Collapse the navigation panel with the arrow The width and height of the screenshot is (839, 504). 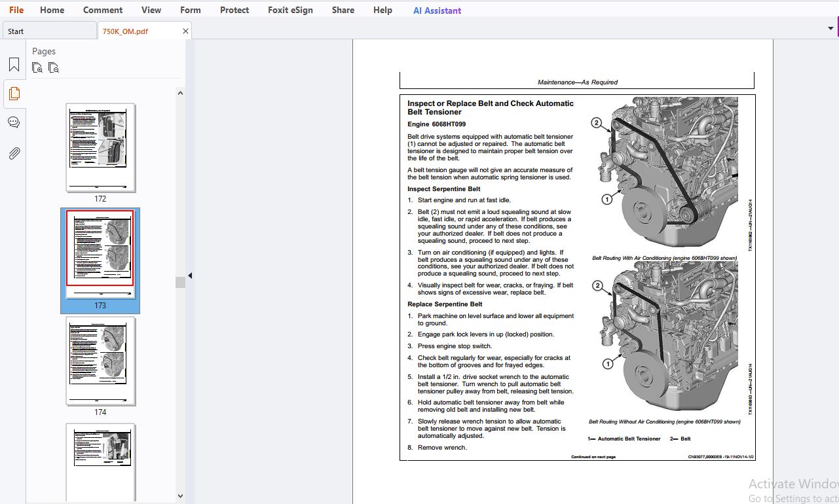pyautogui.click(x=191, y=276)
